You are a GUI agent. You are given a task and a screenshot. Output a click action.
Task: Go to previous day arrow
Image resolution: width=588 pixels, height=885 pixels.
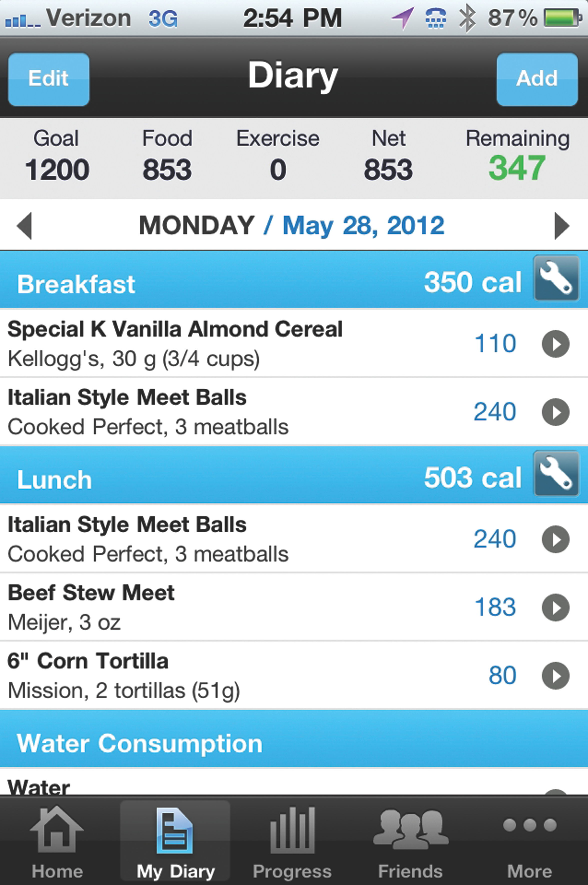(x=25, y=225)
